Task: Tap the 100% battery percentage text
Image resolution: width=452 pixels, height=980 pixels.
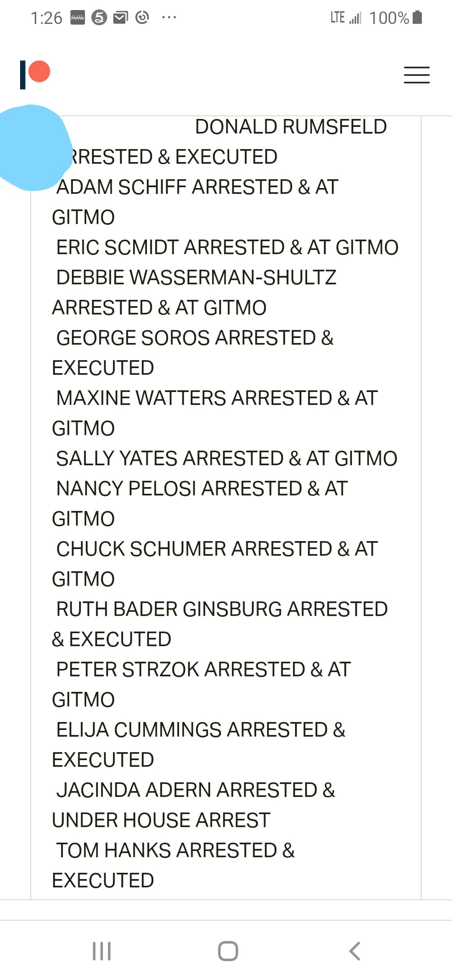Action: click(x=389, y=18)
